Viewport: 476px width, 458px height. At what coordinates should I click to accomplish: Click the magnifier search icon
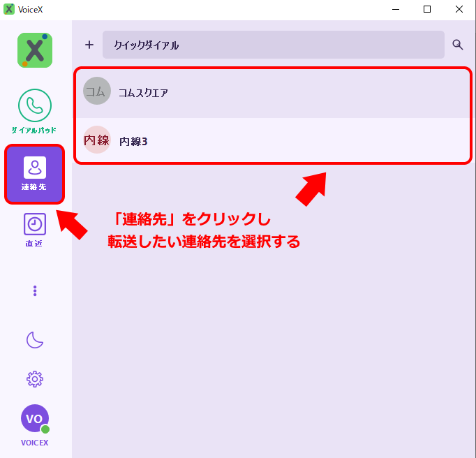(458, 45)
